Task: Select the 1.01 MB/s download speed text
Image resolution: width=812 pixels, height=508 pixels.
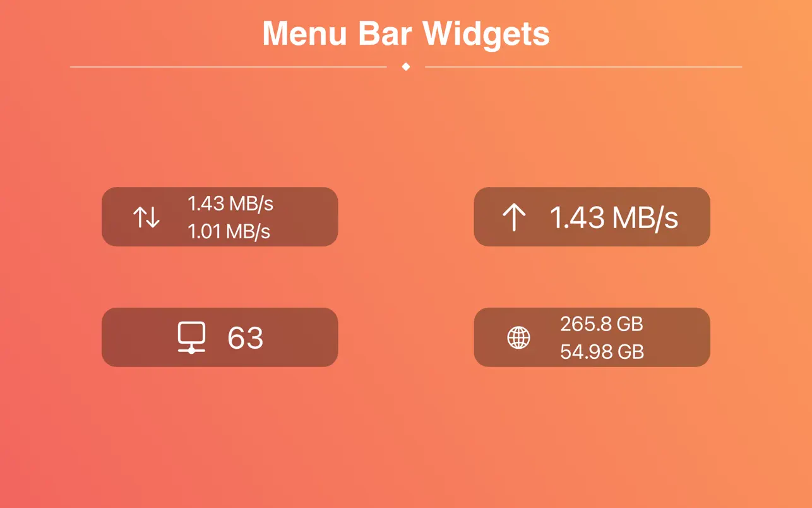Action: click(x=229, y=231)
